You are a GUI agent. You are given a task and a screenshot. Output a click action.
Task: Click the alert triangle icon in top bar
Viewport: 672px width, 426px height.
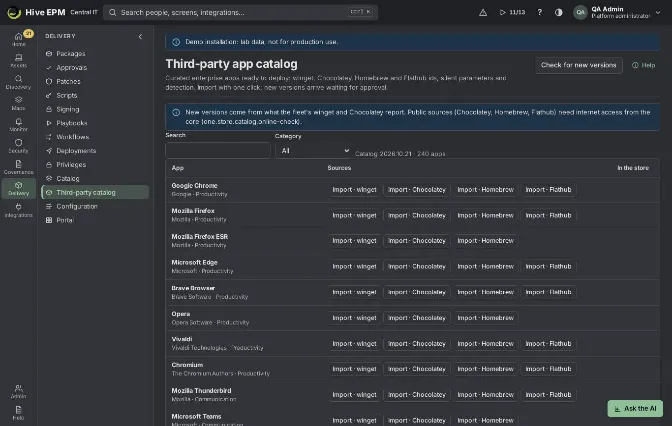coord(483,12)
